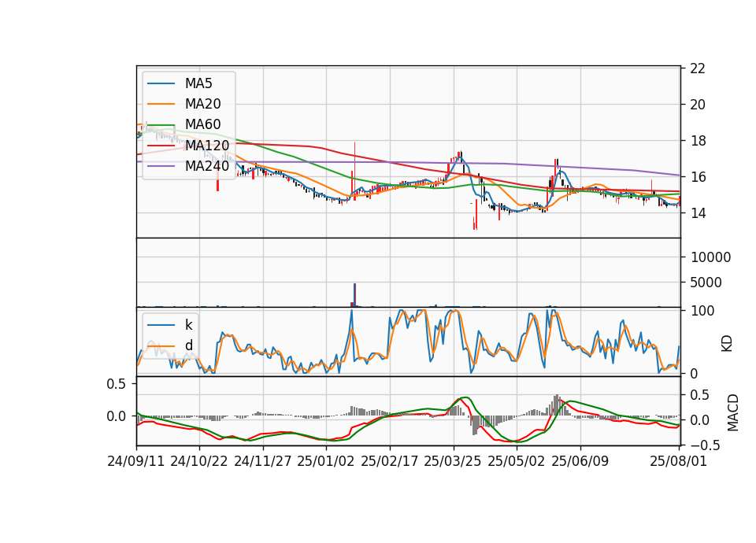Click the MA60 legend label

[x=202, y=124]
